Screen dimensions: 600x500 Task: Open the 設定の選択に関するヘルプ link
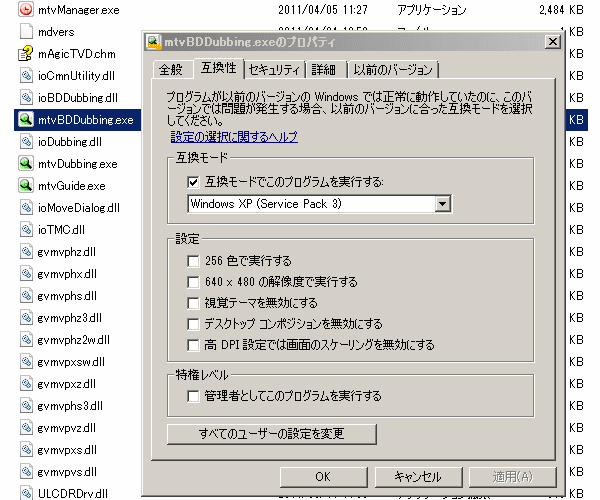coord(233,137)
